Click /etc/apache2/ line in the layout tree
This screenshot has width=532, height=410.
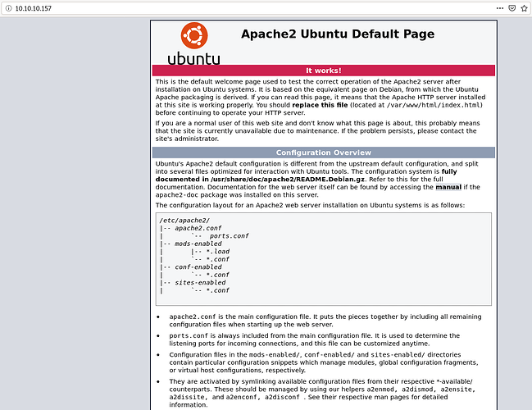(x=184, y=221)
